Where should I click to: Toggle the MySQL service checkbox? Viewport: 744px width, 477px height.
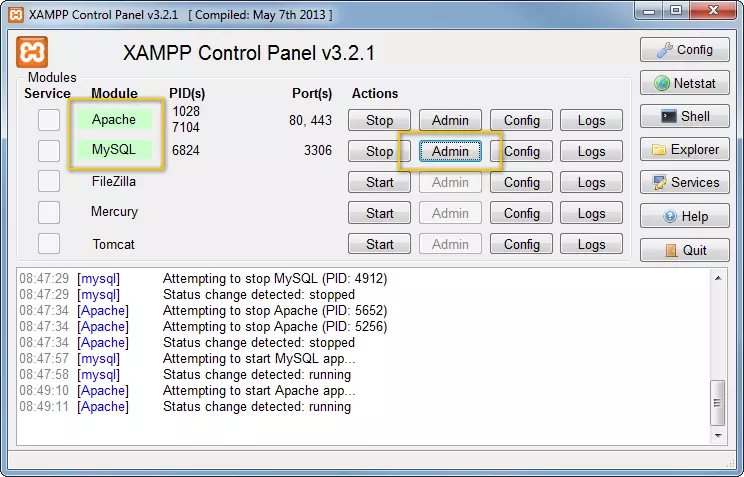coord(49,151)
